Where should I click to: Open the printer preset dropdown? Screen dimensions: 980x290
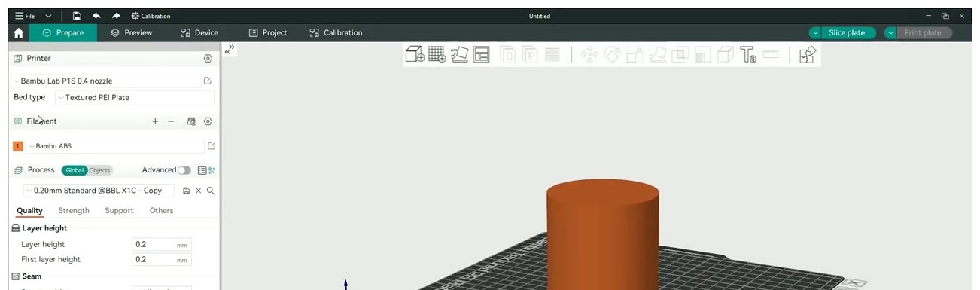pos(106,81)
